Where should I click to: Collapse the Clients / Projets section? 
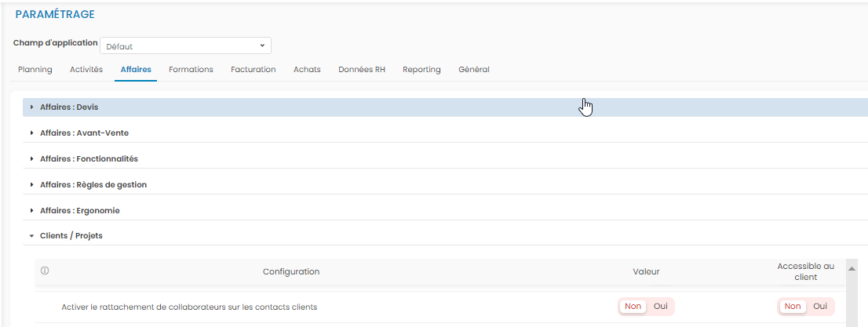coord(71,235)
